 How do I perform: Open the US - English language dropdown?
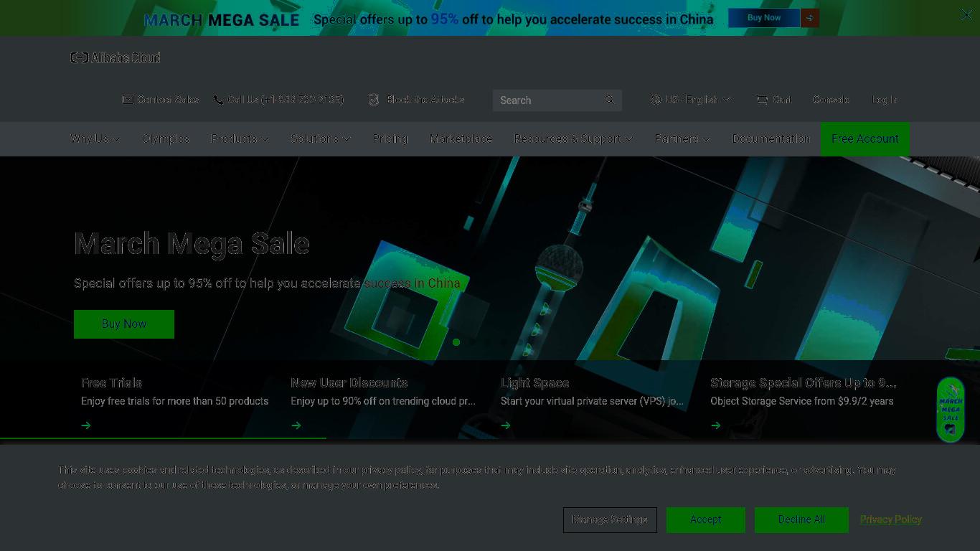tap(691, 100)
